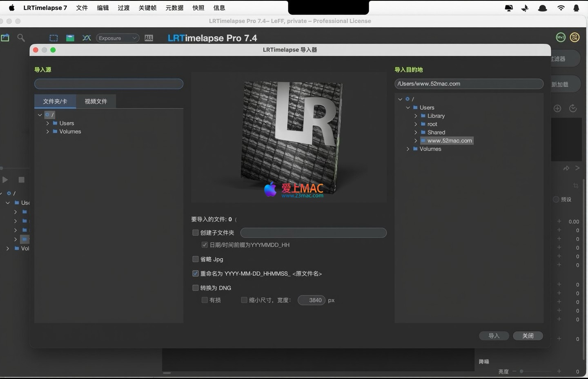Enable the 转换为 DNG checkbox
588x379 pixels.
pyautogui.click(x=196, y=288)
